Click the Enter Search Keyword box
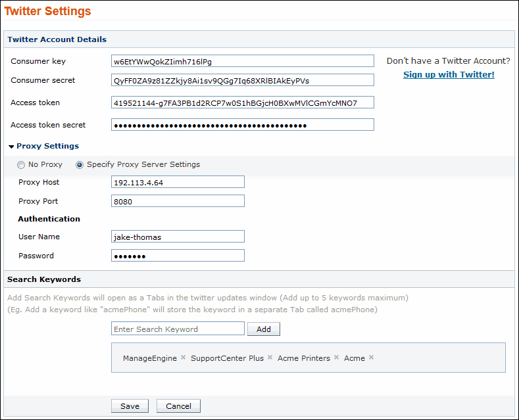This screenshot has width=519, height=420. [x=178, y=329]
